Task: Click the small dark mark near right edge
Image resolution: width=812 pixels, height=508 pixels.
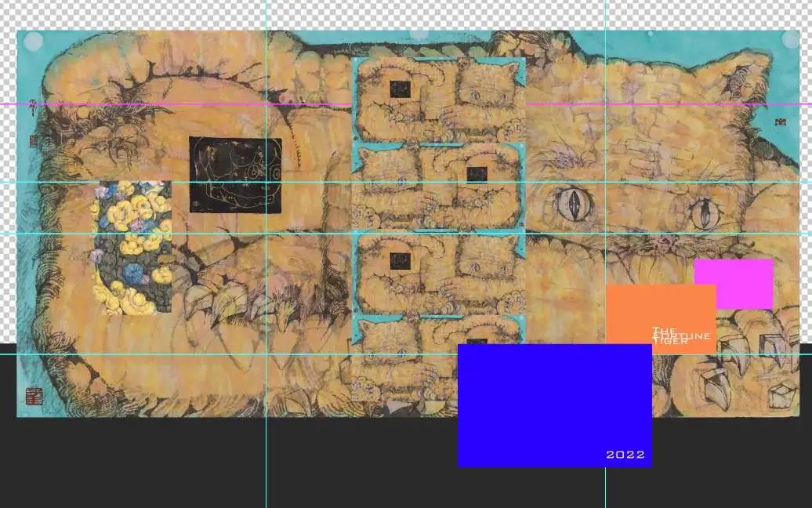Action: tap(779, 122)
